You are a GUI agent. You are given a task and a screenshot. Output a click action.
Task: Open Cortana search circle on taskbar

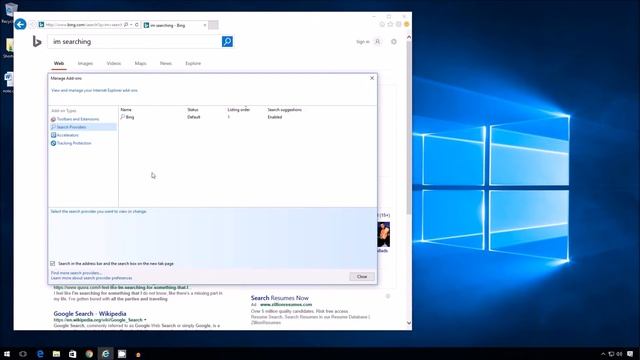point(23,354)
